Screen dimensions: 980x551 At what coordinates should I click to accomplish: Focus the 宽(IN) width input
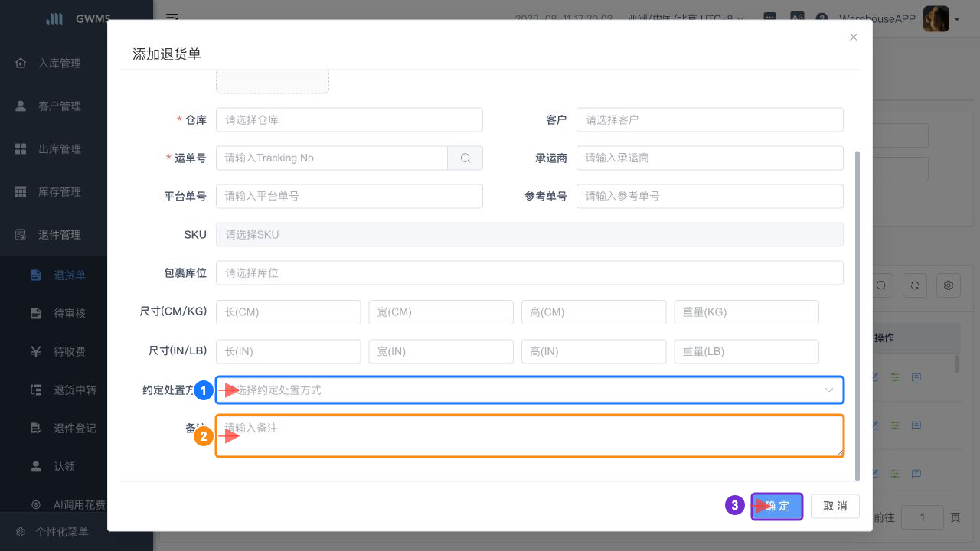[441, 351]
